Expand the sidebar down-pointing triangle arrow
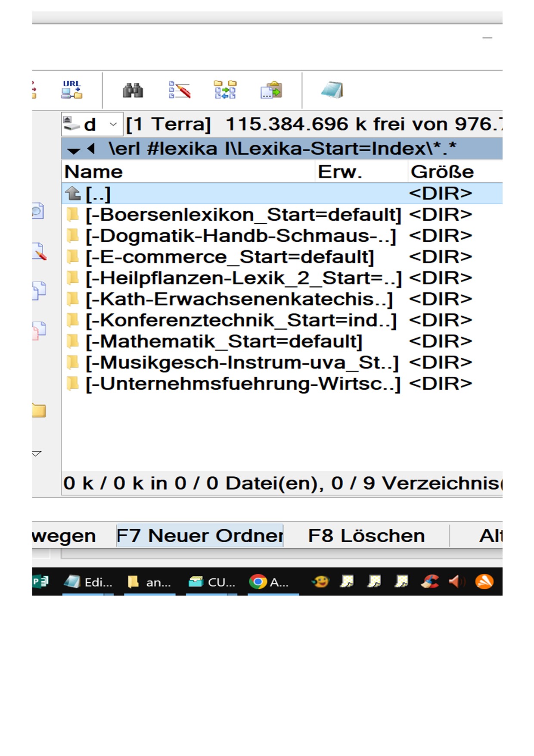The width and height of the screenshot is (534, 756). coord(37,453)
